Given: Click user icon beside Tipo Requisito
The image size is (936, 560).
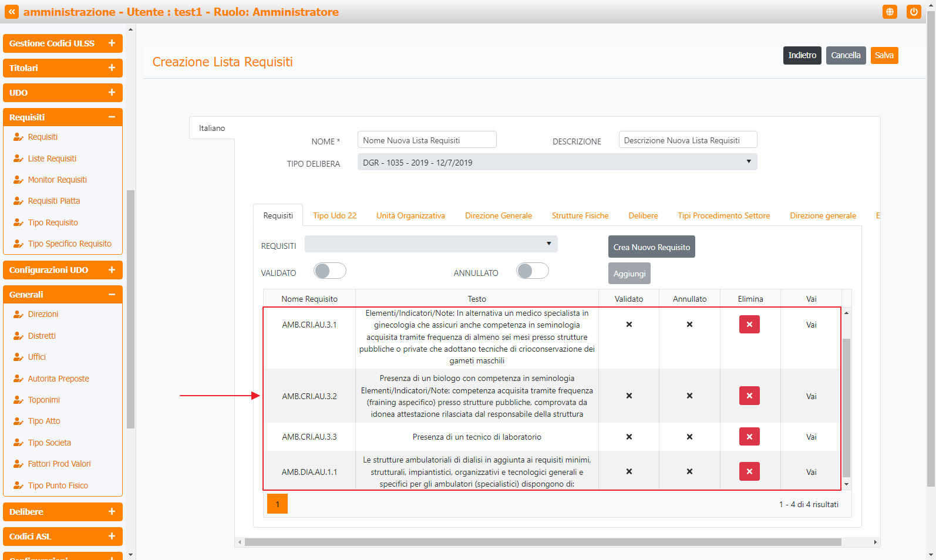Looking at the screenshot, I should 18,222.
